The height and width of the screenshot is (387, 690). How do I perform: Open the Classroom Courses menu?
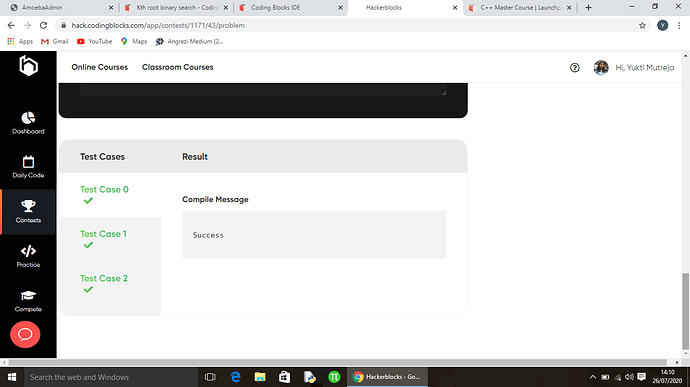177,67
